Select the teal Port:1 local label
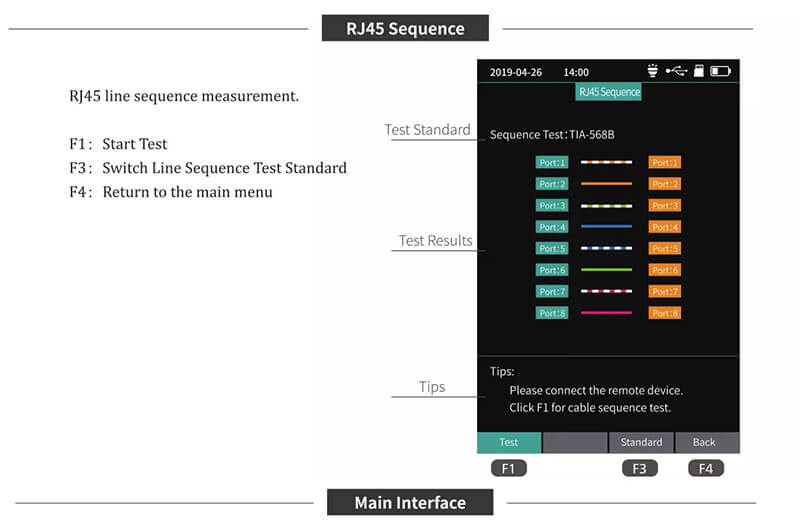 [x=552, y=162]
